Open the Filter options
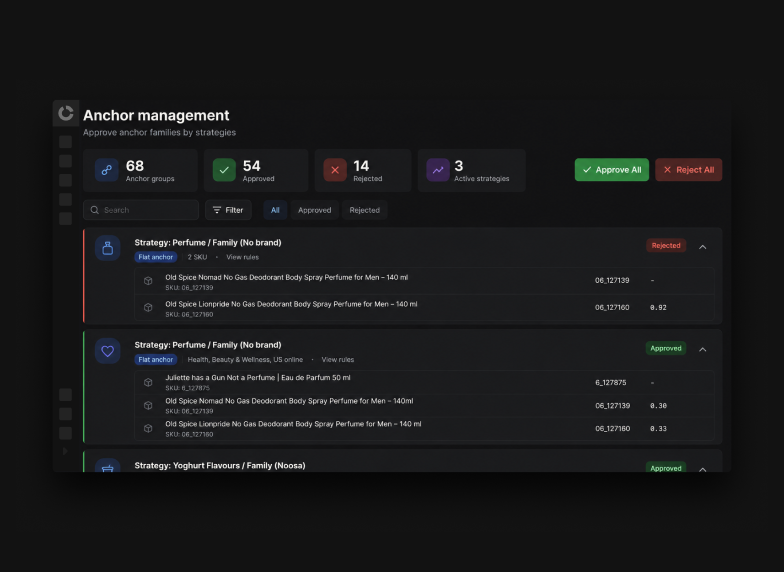The height and width of the screenshot is (572, 784). pos(228,210)
